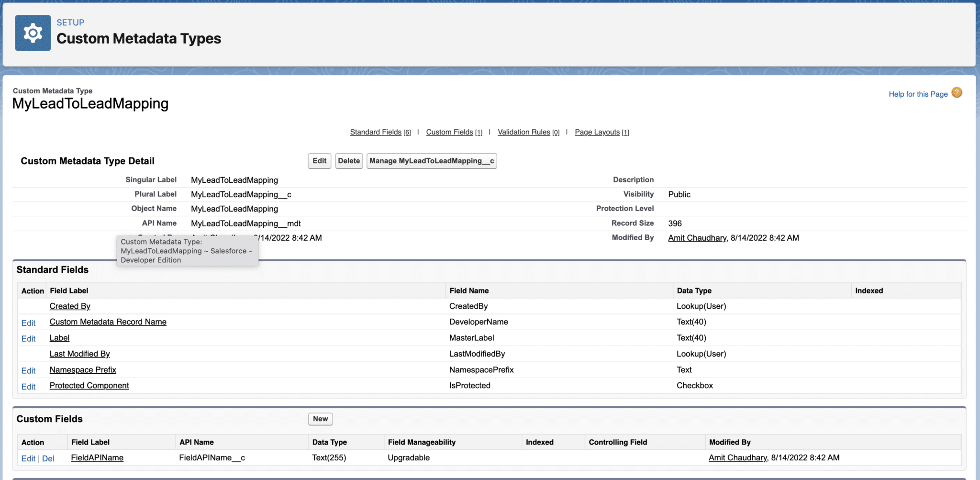This screenshot has width=980, height=480.
Task: Click Edit next to Protected Component
Action: coord(28,386)
